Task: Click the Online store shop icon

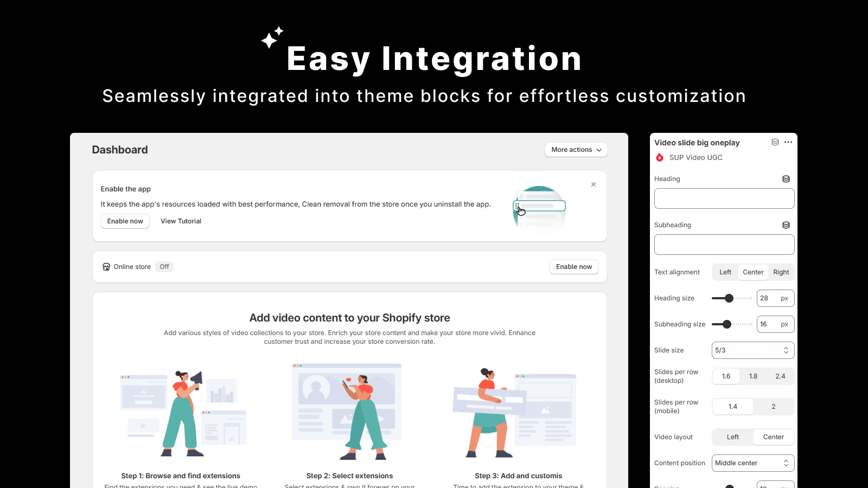Action: pyautogui.click(x=106, y=267)
